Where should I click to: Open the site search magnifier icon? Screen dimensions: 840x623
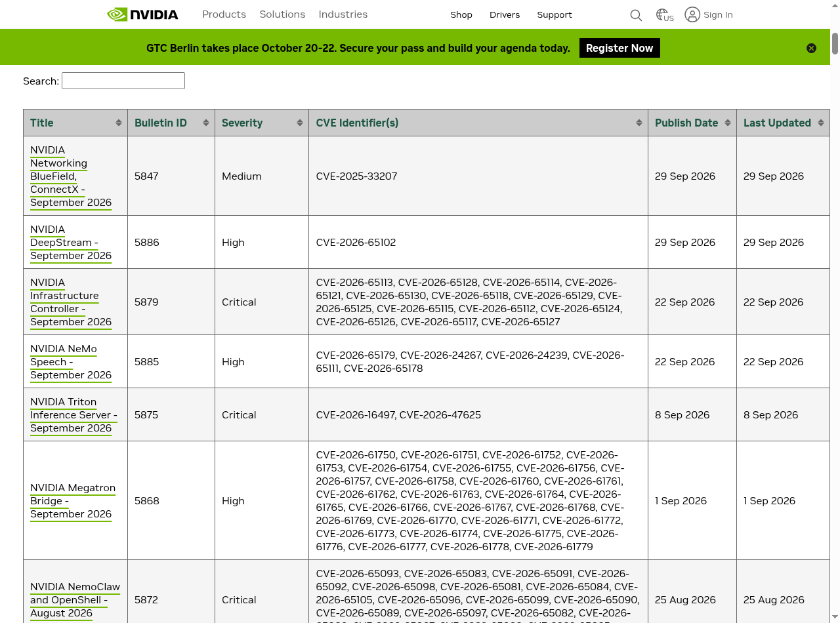coord(636,15)
